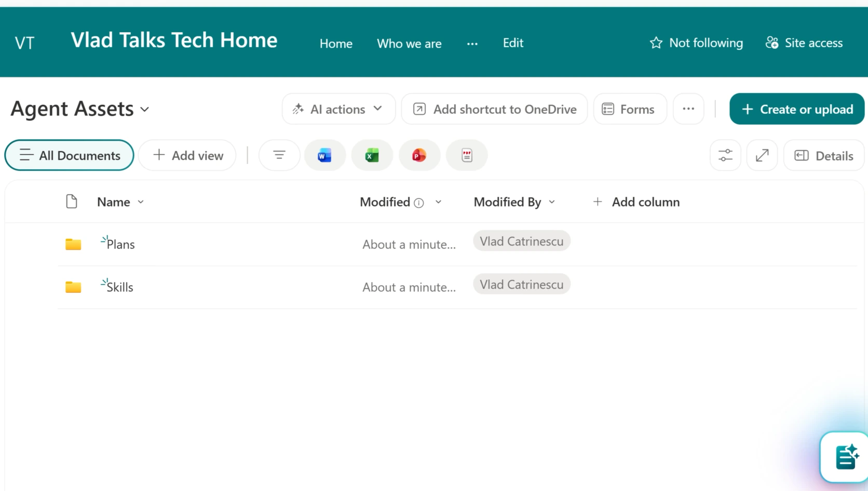This screenshot has width=868, height=491.
Task: Select the All Documents view
Action: [69, 155]
